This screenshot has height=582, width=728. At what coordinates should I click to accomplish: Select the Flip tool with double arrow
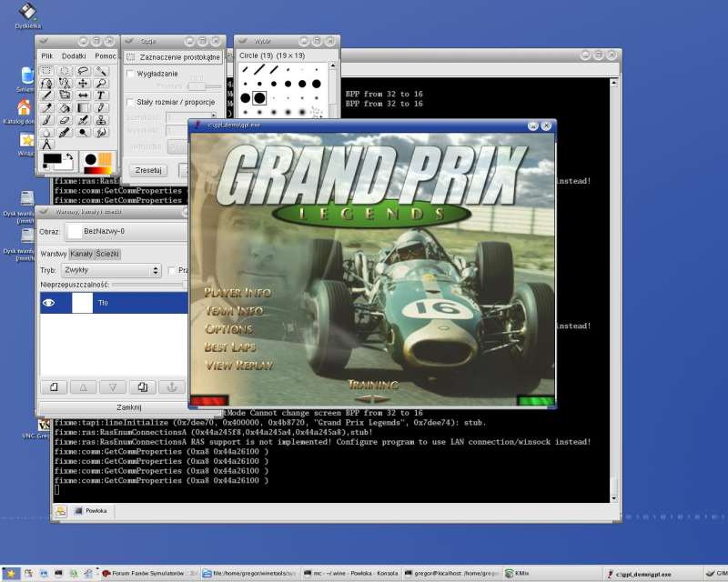click(83, 95)
